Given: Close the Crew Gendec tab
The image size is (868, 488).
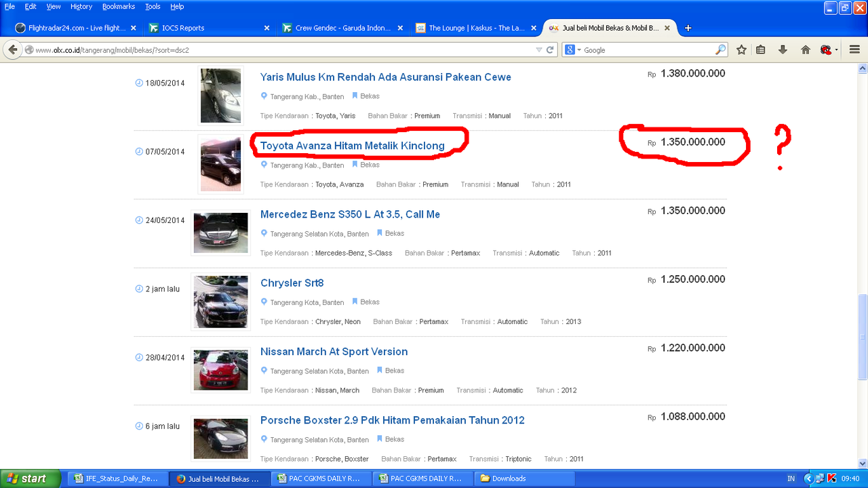Looking at the screenshot, I should 400,28.
